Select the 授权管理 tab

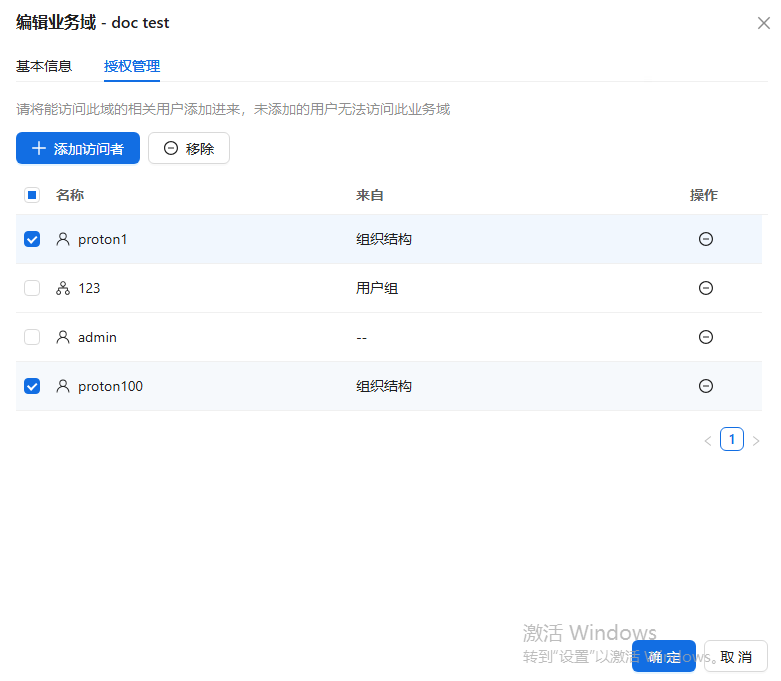(x=132, y=67)
